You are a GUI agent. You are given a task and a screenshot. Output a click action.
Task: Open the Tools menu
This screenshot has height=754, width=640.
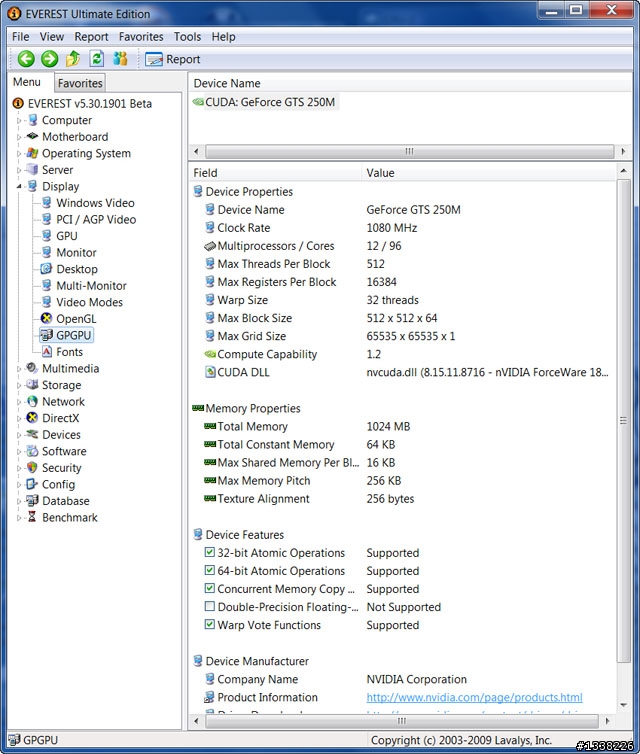187,37
